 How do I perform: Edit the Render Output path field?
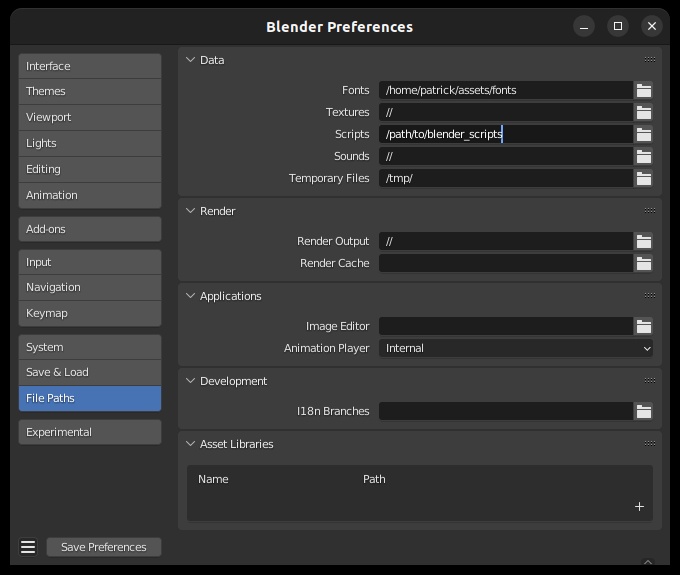[506, 241]
